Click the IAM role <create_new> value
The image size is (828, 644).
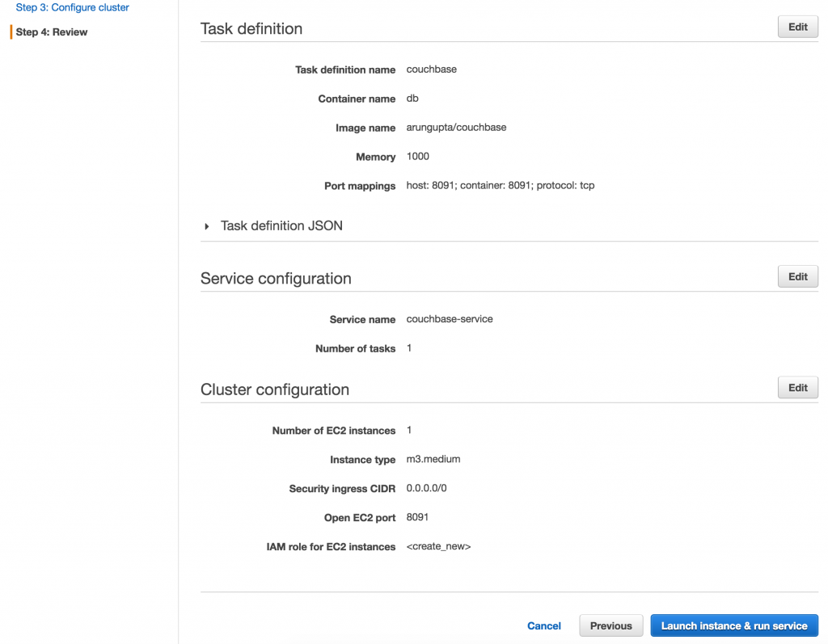pos(438,546)
